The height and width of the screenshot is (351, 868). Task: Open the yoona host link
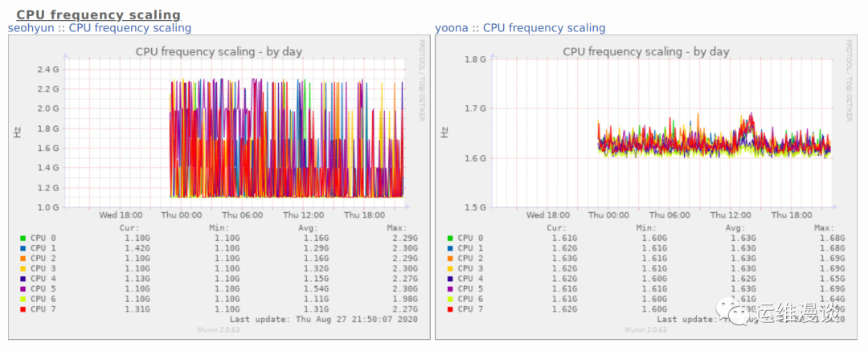452,27
